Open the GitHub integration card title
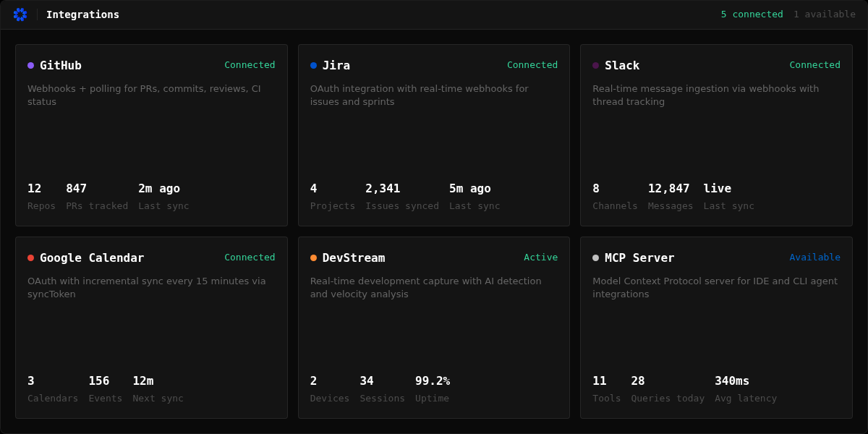 point(61,65)
